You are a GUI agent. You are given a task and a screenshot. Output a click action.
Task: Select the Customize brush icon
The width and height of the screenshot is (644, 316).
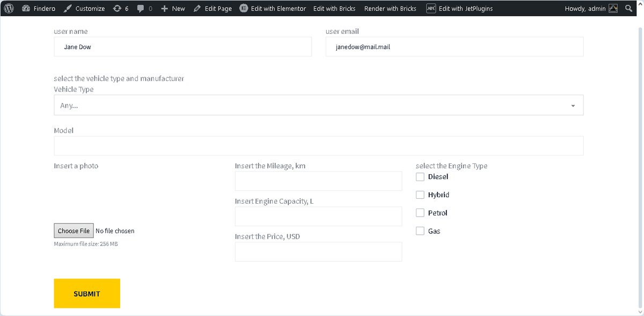pyautogui.click(x=69, y=8)
